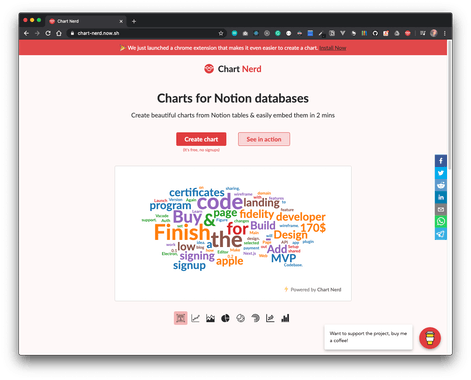Image resolution: width=471 pixels, height=380 pixels.
Task: Open a new browser tab
Action: coord(134,21)
